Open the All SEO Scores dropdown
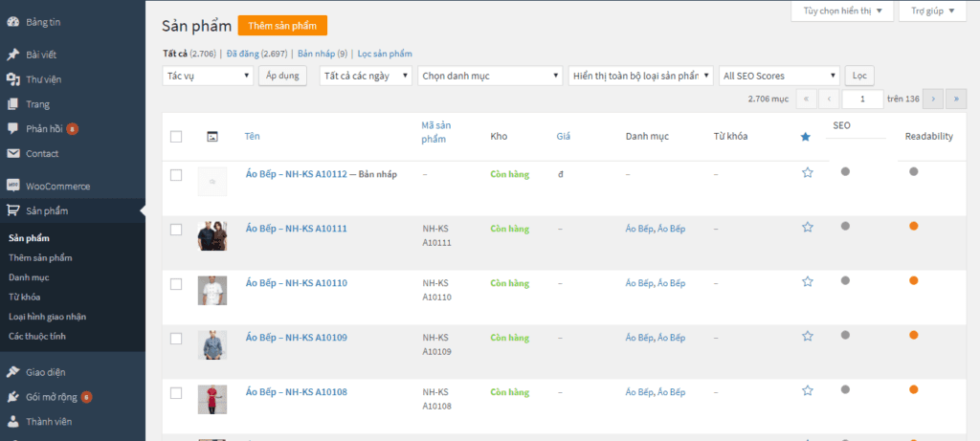Screen dimensions: 980x441 pyautogui.click(x=779, y=76)
